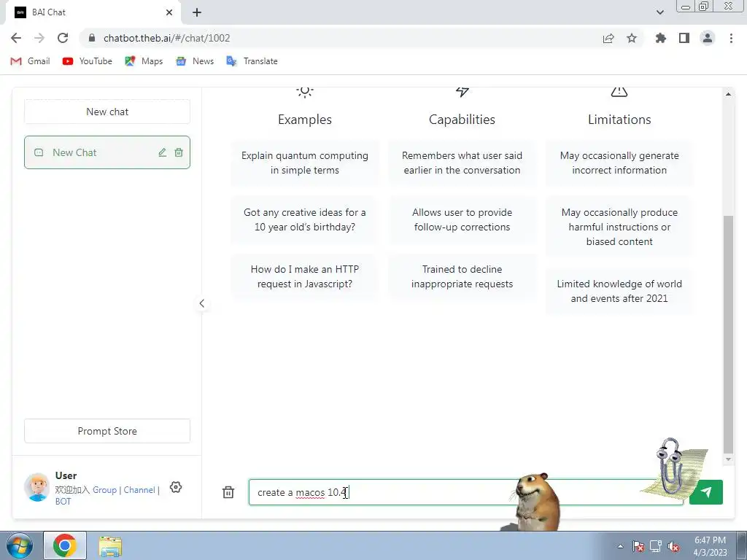This screenshot has width=747, height=560.
Task: Open the Gmail bookmark
Action: pos(30,61)
